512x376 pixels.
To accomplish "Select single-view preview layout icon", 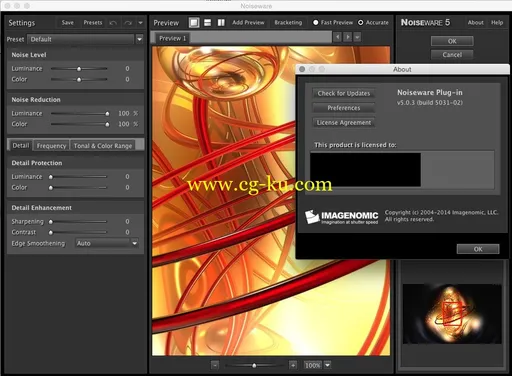I will [x=194, y=23].
